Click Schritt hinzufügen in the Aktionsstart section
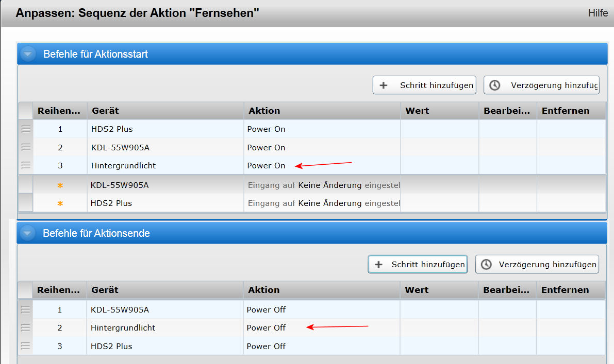Screen dimensions: 614x364 pos(424,85)
